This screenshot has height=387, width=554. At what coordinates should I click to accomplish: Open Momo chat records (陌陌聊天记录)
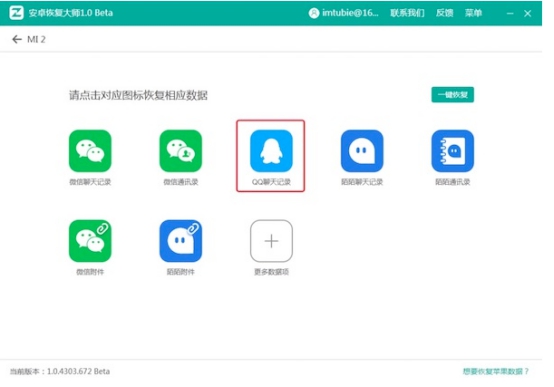pos(362,151)
